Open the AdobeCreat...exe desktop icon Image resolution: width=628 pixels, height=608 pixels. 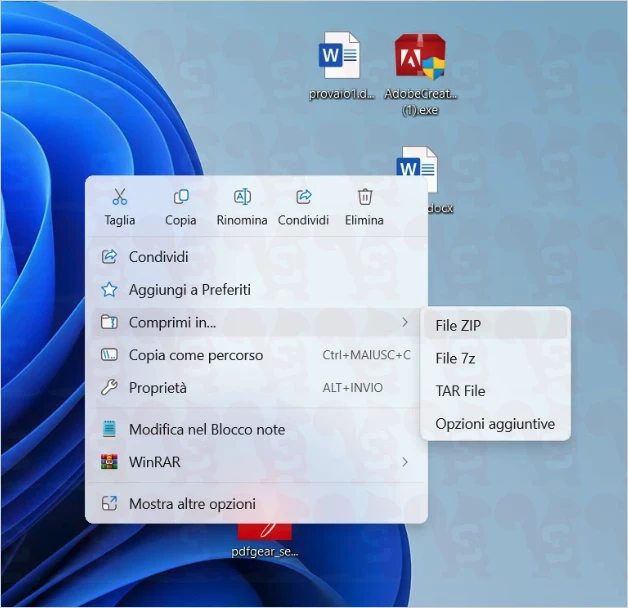pos(420,58)
